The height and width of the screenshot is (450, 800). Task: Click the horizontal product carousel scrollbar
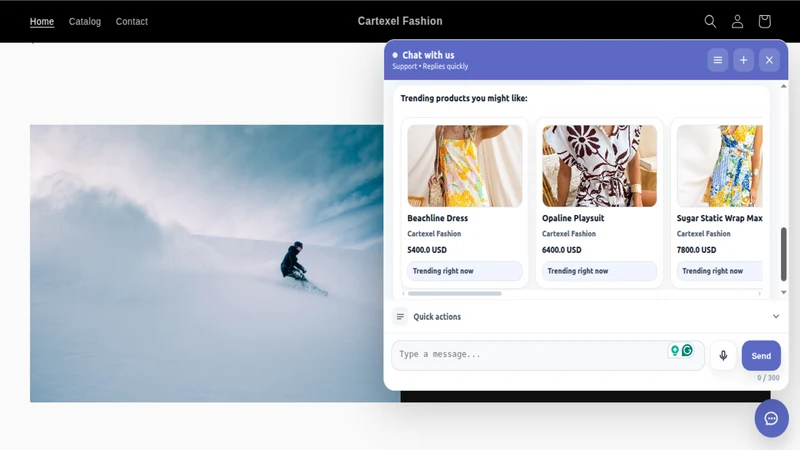tap(455, 294)
